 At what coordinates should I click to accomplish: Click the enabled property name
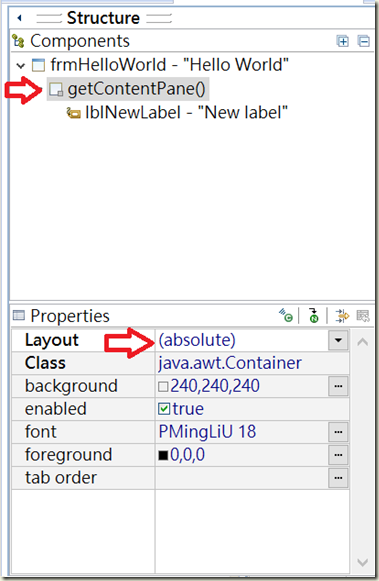click(x=56, y=409)
